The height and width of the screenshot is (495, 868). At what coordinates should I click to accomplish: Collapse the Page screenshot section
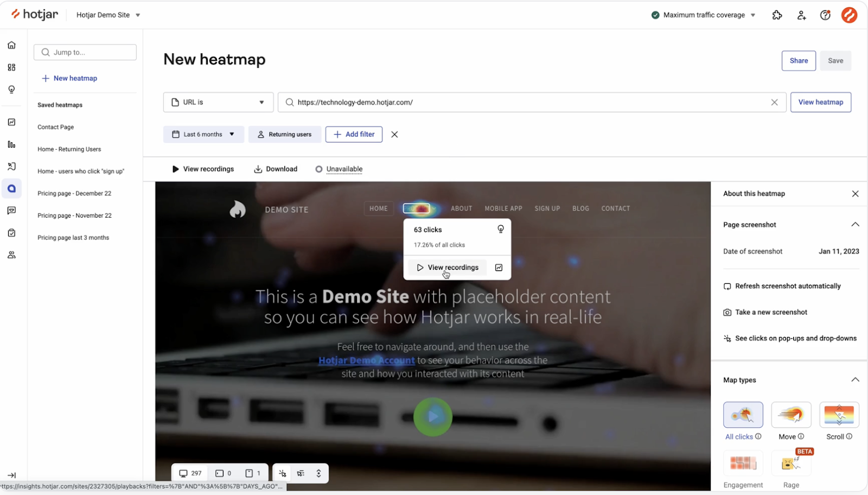coord(855,225)
